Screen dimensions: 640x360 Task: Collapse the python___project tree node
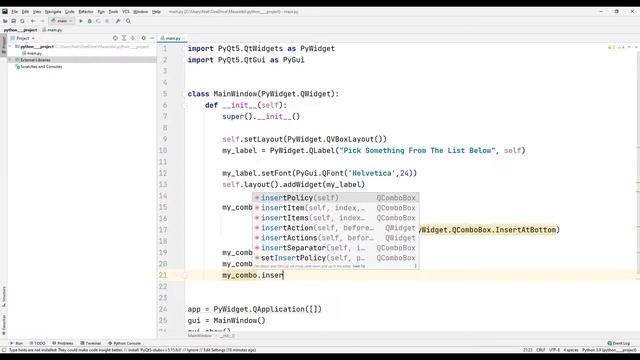coord(11,47)
